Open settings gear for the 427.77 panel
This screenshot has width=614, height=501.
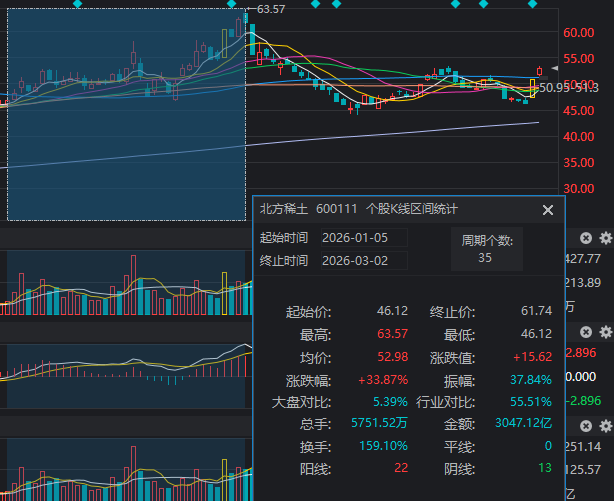(x=604, y=238)
